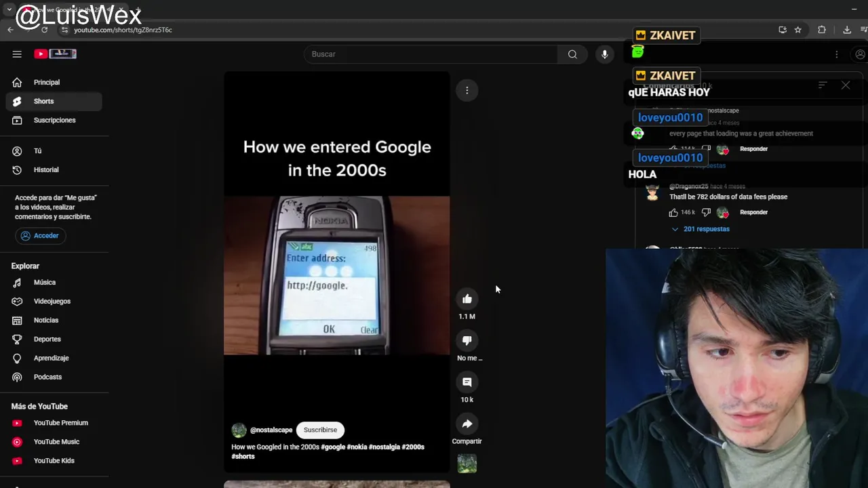Like the short with thumbs-up icon
Viewport: 868px width, 488px height.
[x=467, y=299]
